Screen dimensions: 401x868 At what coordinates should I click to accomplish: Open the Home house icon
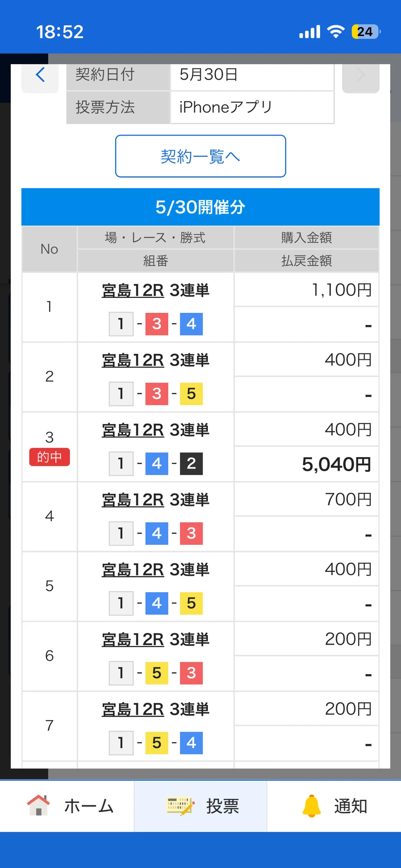pyautogui.click(x=38, y=806)
